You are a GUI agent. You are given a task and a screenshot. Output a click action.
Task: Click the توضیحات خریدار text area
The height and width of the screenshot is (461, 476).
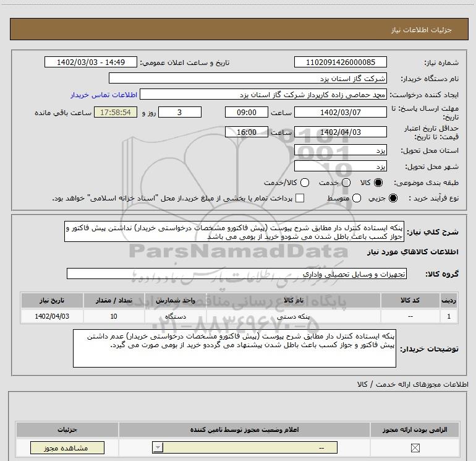234,348
